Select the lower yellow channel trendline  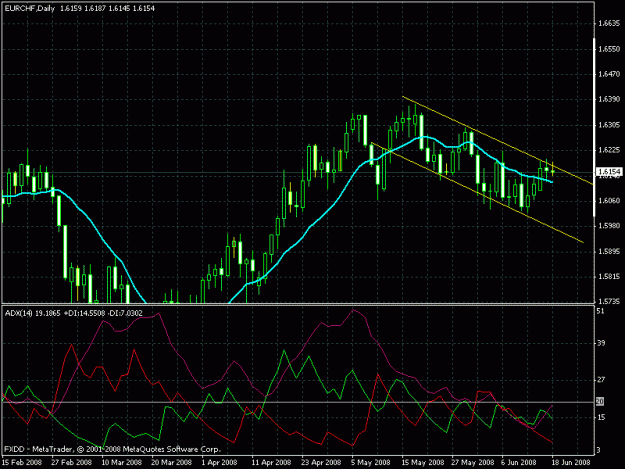point(478,193)
